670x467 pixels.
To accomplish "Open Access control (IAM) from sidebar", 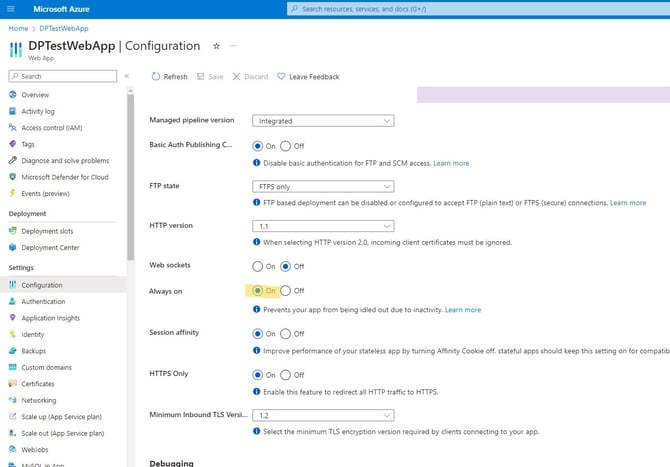I will tap(51, 128).
